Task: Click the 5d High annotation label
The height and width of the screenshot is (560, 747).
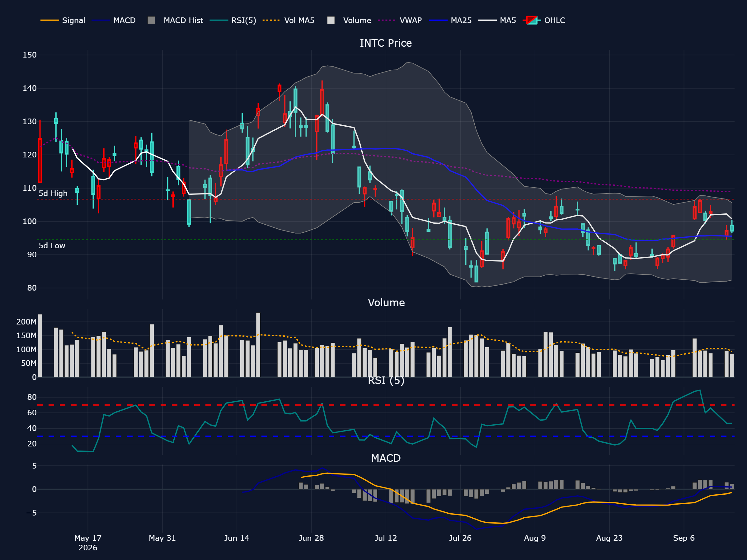Action: [x=53, y=194]
